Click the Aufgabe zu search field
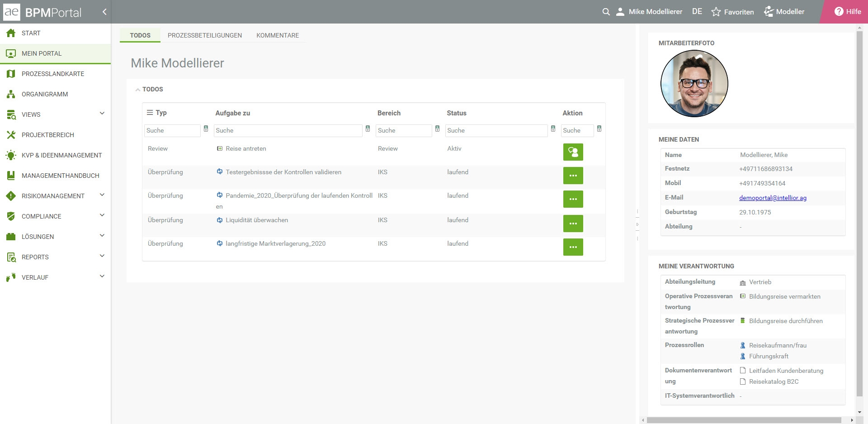 (288, 130)
